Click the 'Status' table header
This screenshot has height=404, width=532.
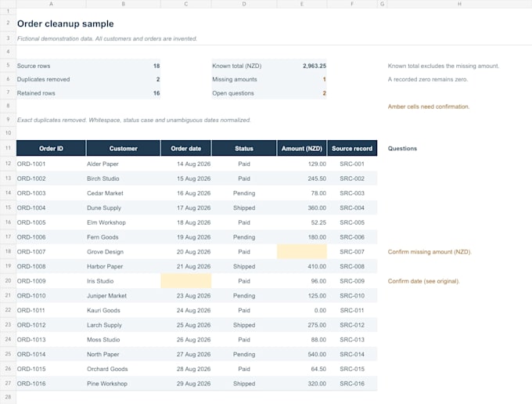coord(244,148)
